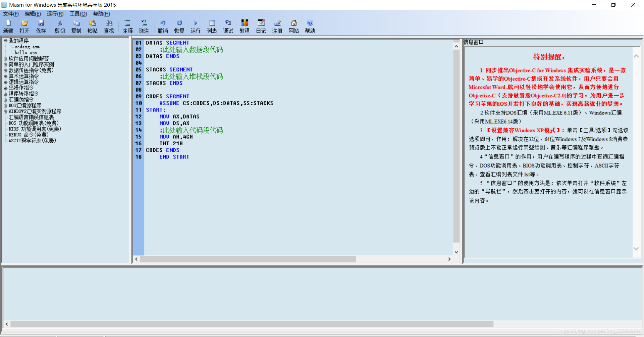
Task: Click the output pane's horizontal scrollbar thumb
Action: click(x=252, y=324)
